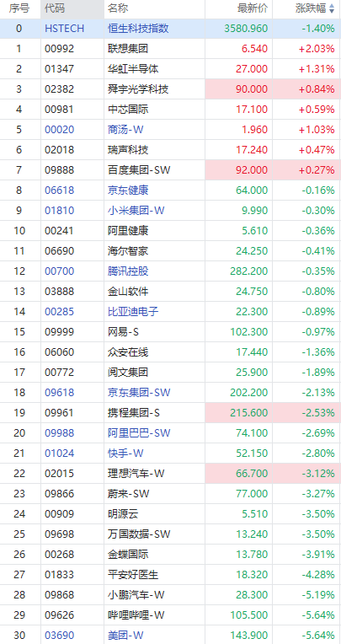The height and width of the screenshot is (644, 341).
Task: Open 阿里巴巴-SW stock link
Action: tap(139, 433)
